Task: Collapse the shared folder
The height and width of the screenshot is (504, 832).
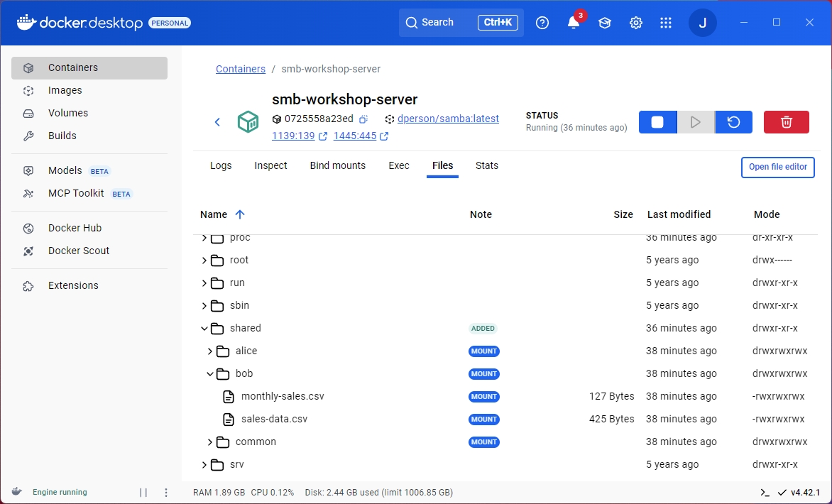Action: coord(204,328)
